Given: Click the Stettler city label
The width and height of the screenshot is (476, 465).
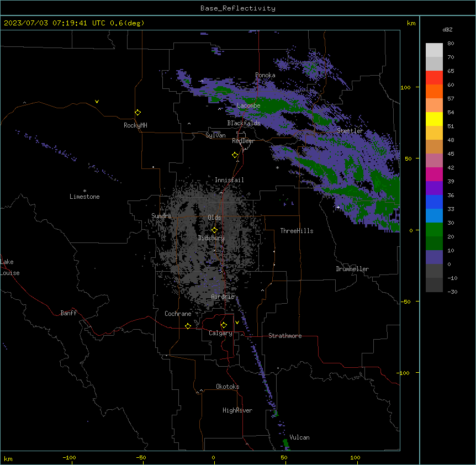Looking at the screenshot, I should [x=350, y=131].
